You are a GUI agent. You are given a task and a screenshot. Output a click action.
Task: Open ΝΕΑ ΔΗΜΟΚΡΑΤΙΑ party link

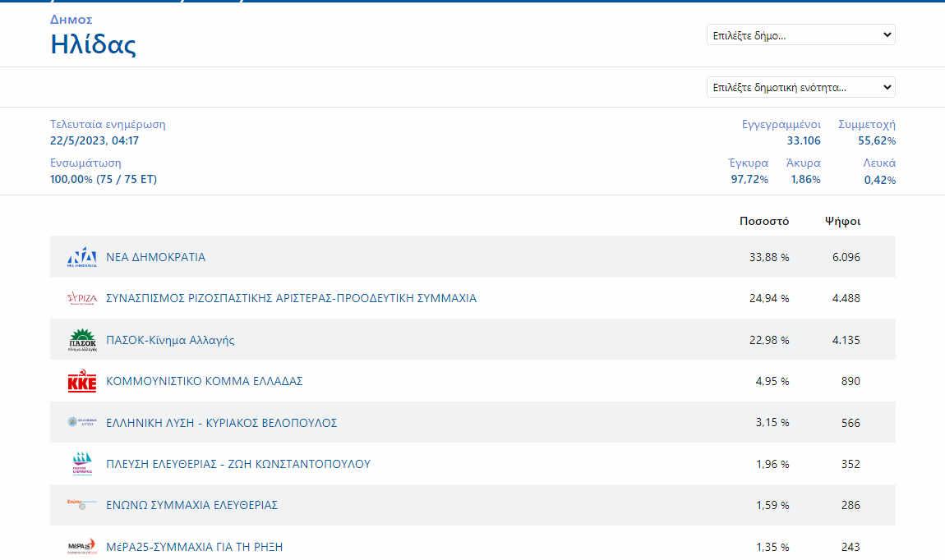click(x=156, y=257)
